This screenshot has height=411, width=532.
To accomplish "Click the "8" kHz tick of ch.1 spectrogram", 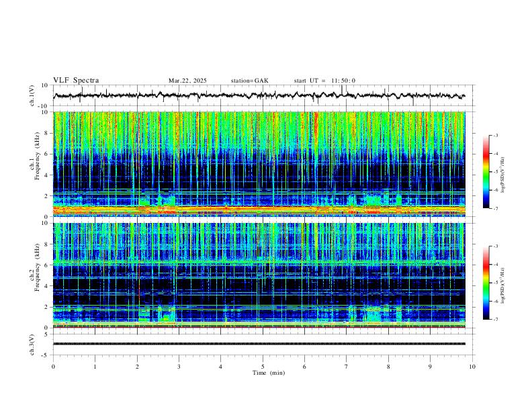I will pyautogui.click(x=46, y=133).
